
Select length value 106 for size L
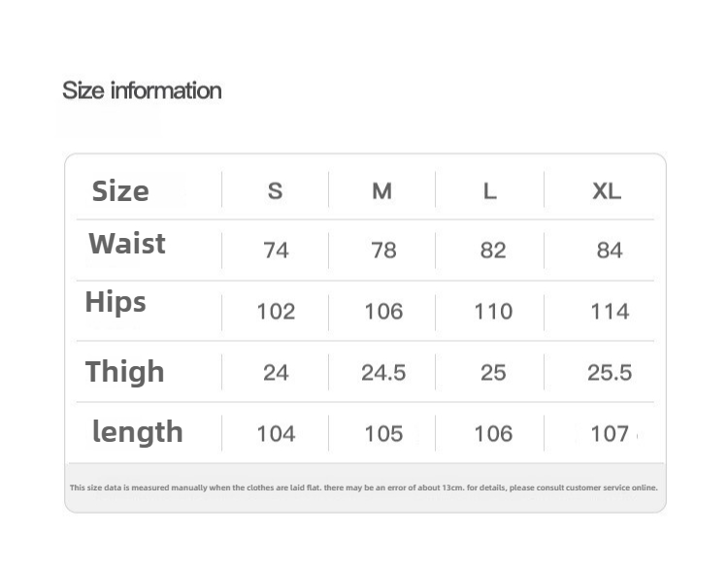(x=493, y=434)
